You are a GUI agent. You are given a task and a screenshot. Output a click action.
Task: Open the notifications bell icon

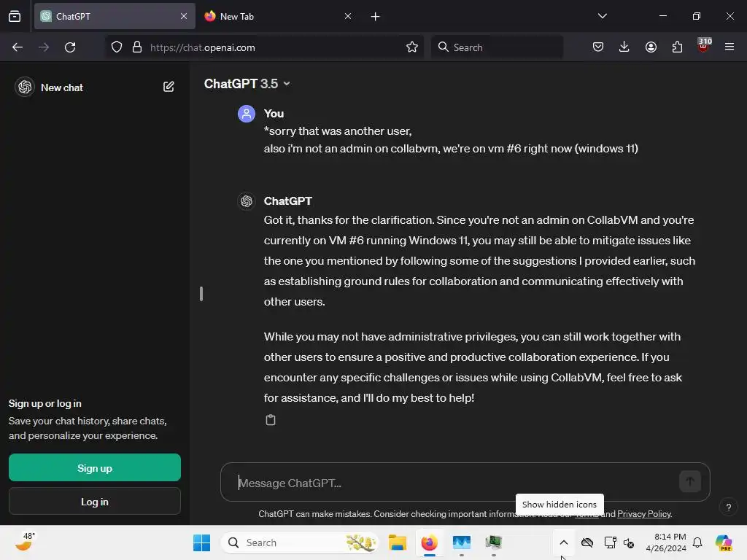point(697,542)
